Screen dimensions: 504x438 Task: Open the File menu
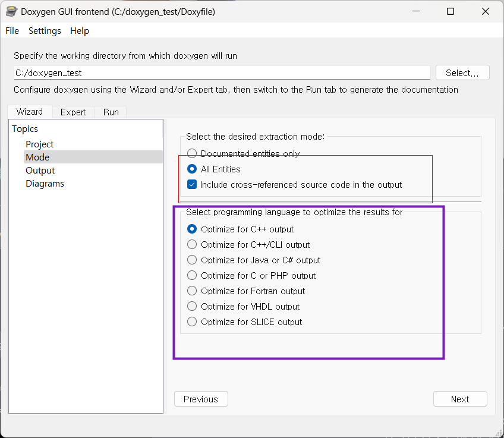pos(12,31)
